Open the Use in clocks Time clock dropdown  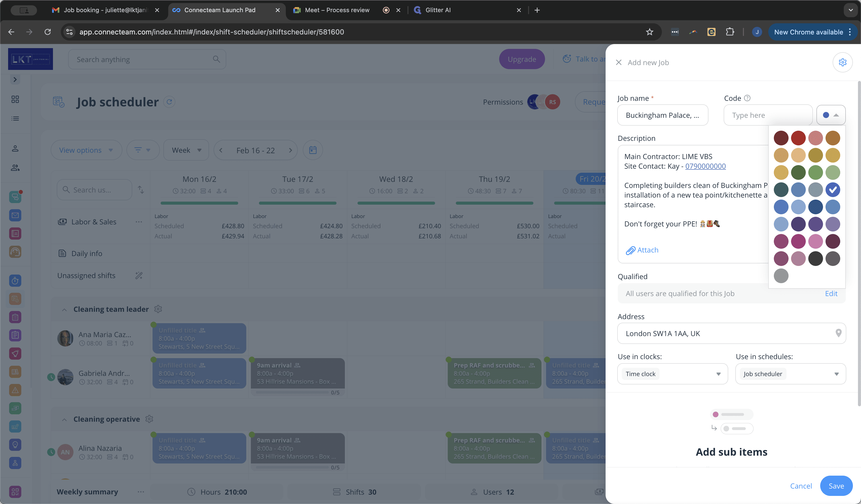pos(672,374)
